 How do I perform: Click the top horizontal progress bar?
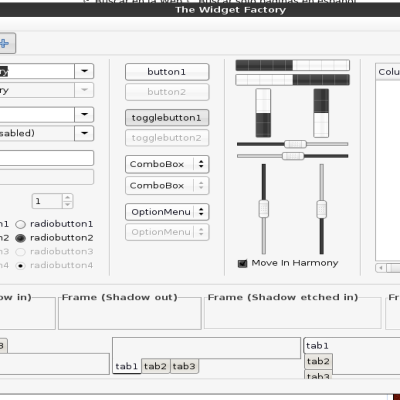(x=293, y=65)
